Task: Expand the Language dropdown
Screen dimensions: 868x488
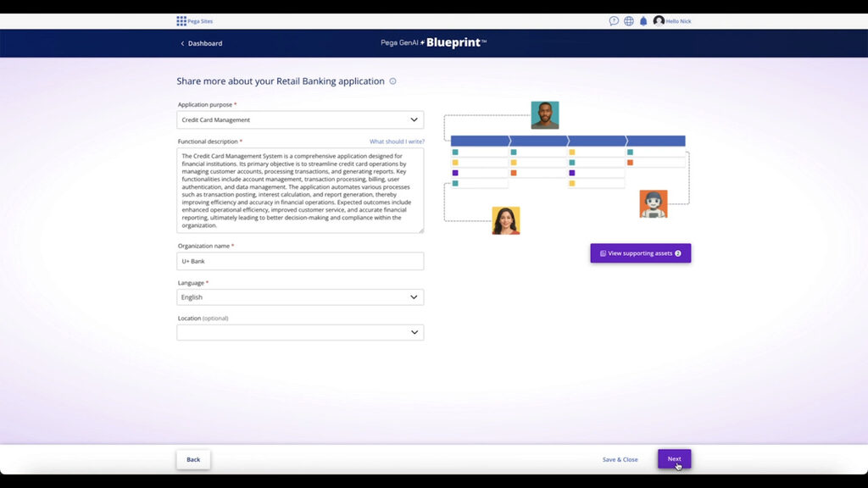Action: 414,297
